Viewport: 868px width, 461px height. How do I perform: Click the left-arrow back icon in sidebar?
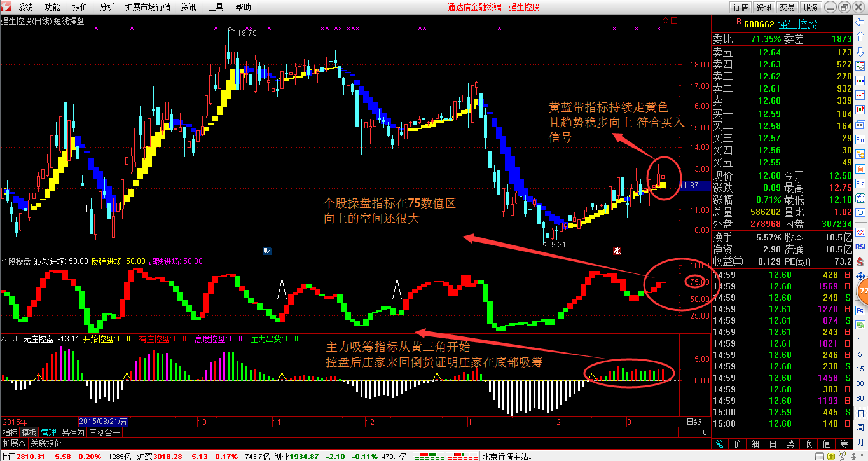click(x=860, y=22)
